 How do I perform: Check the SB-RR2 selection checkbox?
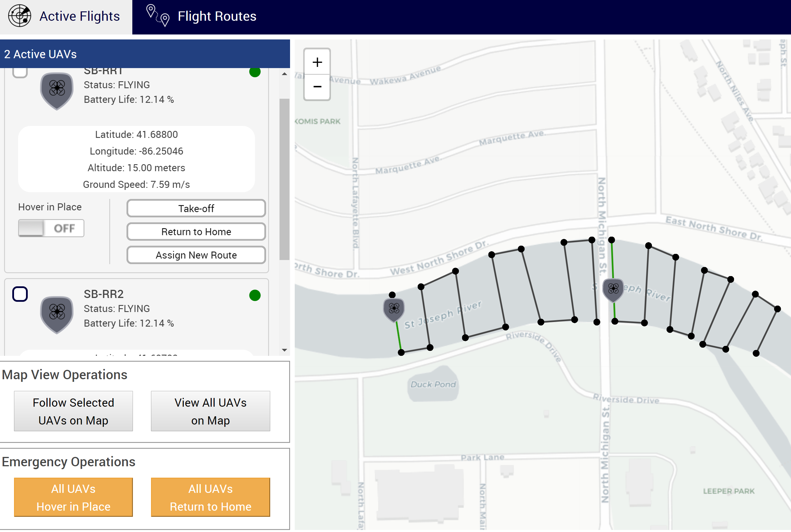click(x=20, y=294)
